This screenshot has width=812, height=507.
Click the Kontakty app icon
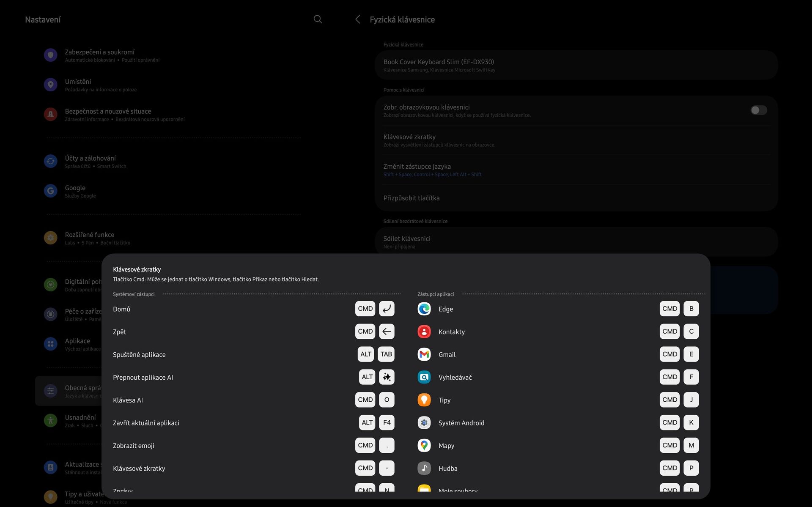[x=424, y=332]
